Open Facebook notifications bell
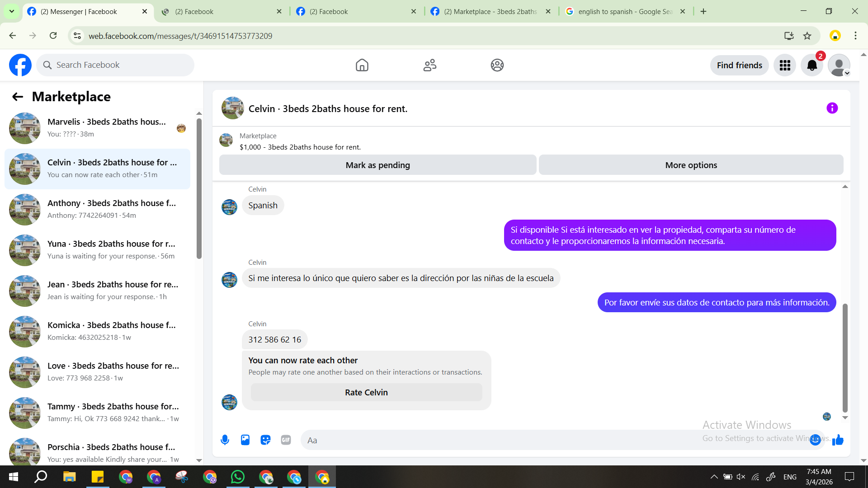This screenshot has width=868, height=488. pos(812,66)
